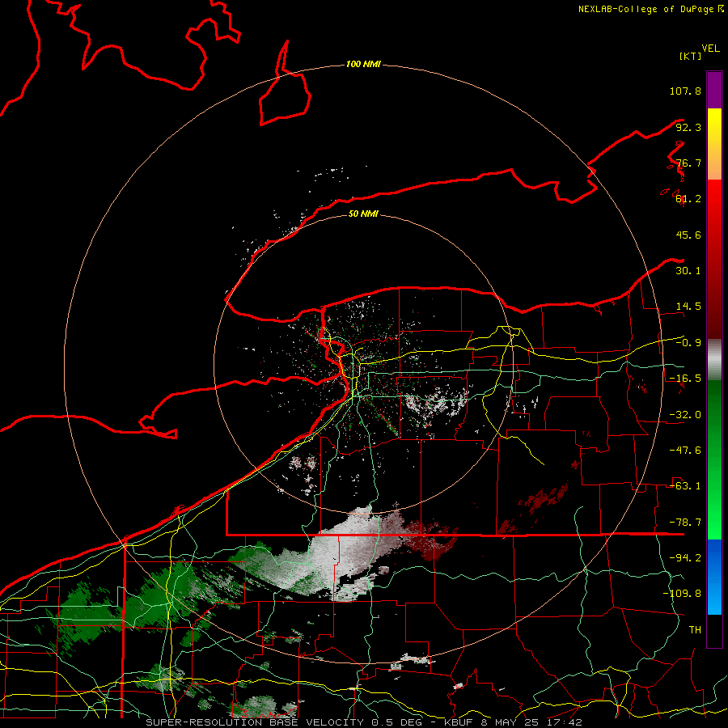Image resolution: width=728 pixels, height=728 pixels.
Task: Click the -78.7 legend value
Action: tap(685, 523)
